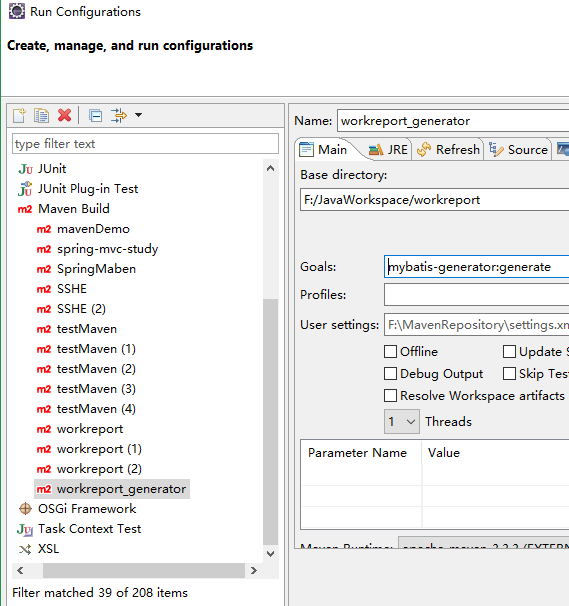Click the Value column header

click(444, 453)
